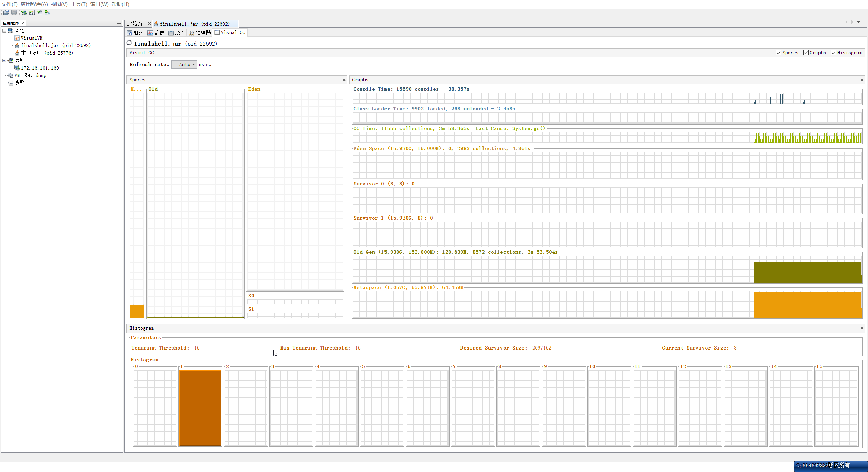The height and width of the screenshot is (472, 868).
Task: Select remote host 172.16.101.169
Action: point(40,68)
